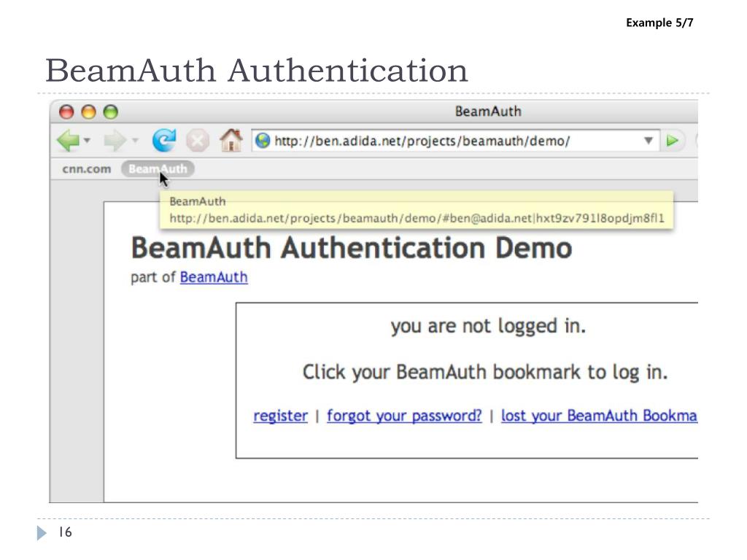Click the 'you are not logged in.' text
The image size is (747, 560).
coord(488,327)
